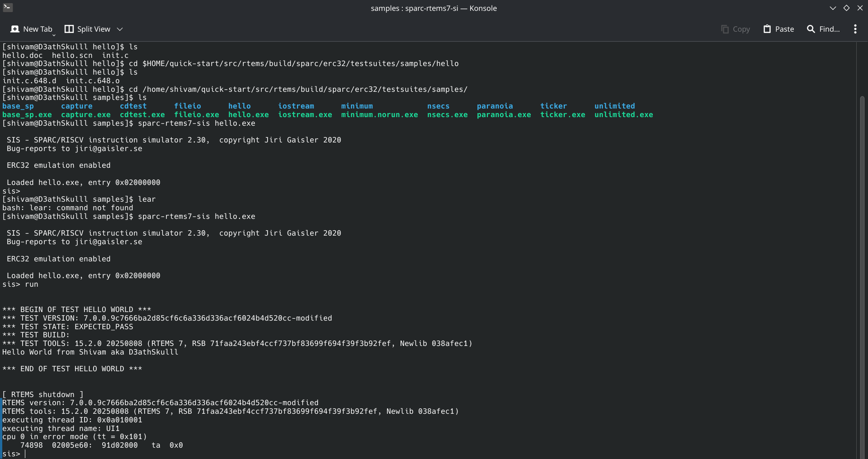Click the Copy toolbar button

[x=735, y=29]
